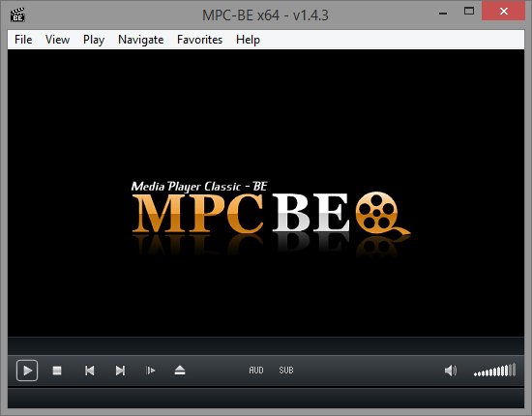Set volume on the volume bars slider
532x416 pixels.
(494, 371)
